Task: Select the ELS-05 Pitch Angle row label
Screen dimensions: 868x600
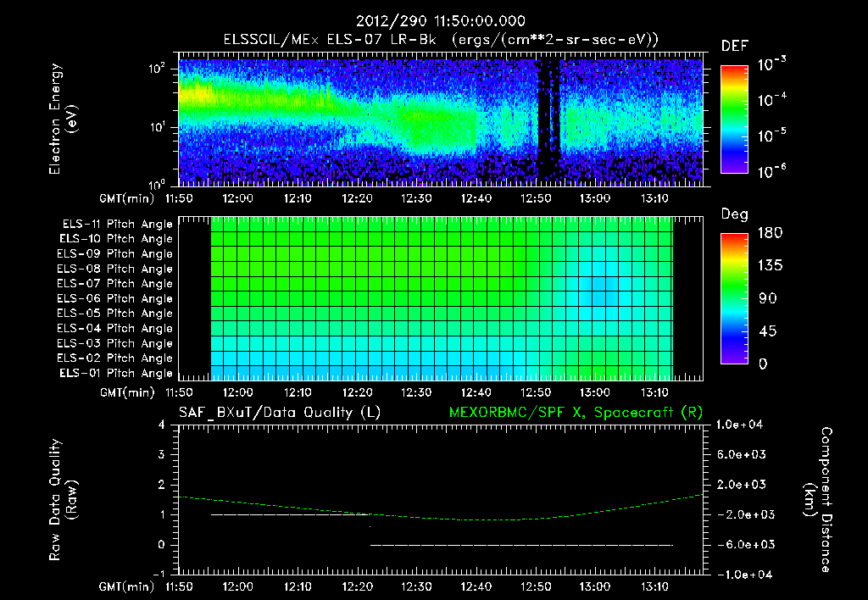Action: pyautogui.click(x=115, y=314)
